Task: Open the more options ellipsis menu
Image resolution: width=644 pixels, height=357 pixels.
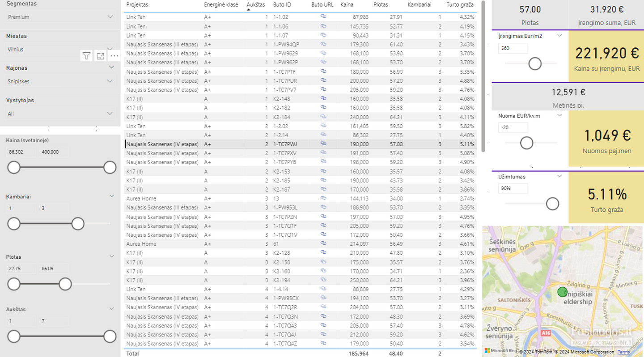Action: pos(114,56)
